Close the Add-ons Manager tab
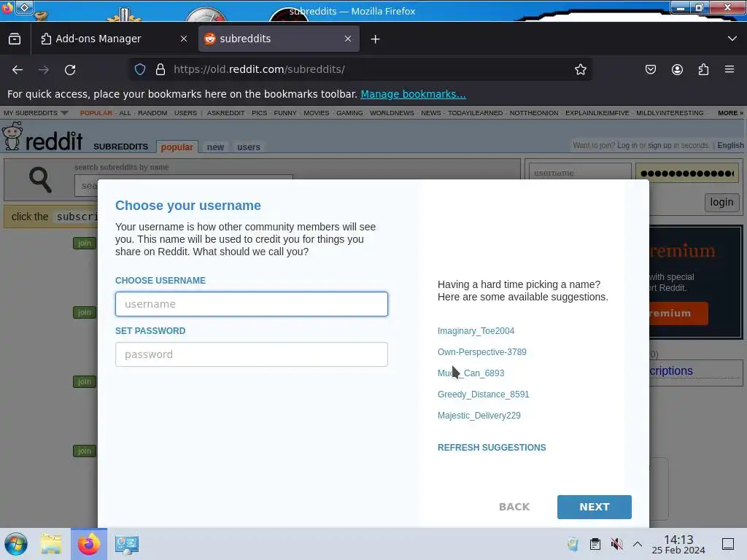 (184, 39)
